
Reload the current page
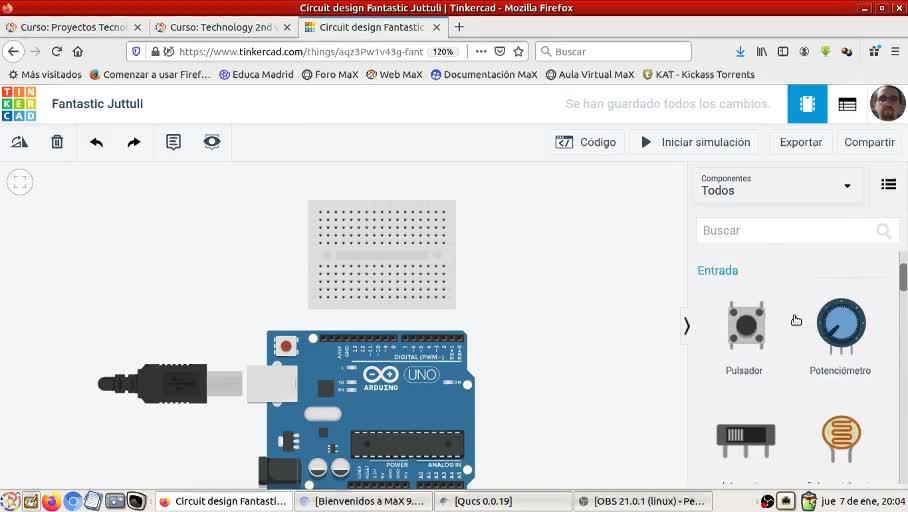(x=57, y=52)
